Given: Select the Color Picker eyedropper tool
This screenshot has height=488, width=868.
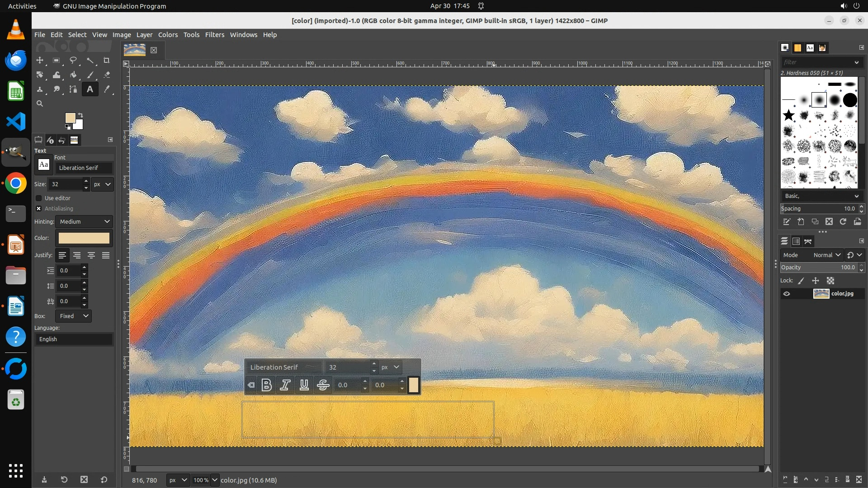Looking at the screenshot, I should tap(107, 89).
